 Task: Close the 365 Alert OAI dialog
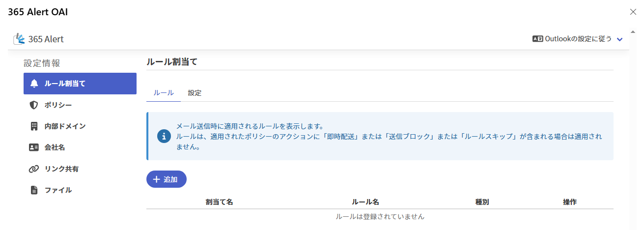click(633, 12)
